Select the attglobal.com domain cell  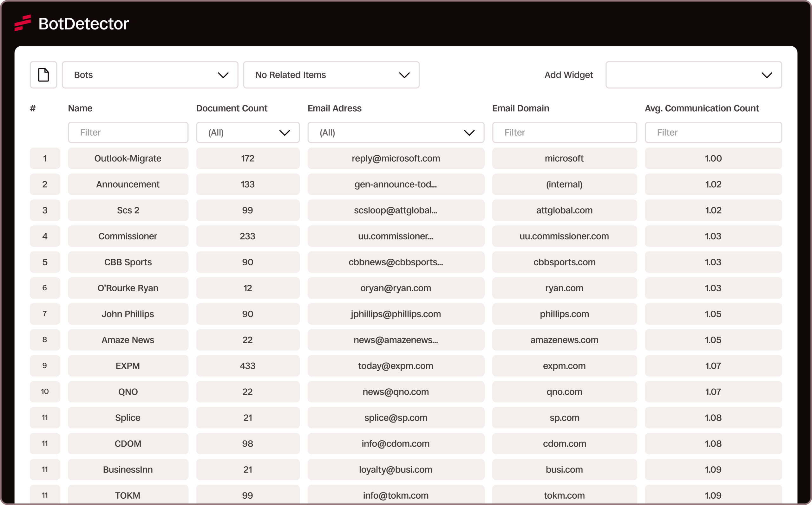click(564, 210)
